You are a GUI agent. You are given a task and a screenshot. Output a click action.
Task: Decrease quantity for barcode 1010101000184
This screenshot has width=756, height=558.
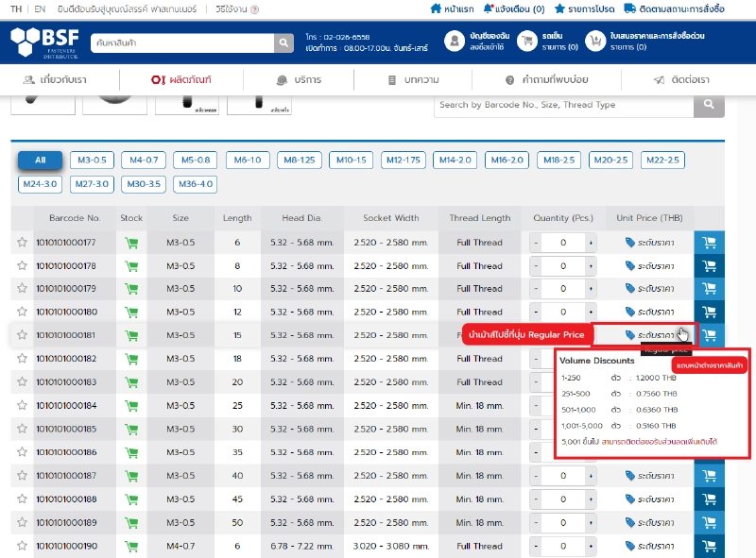click(536, 406)
